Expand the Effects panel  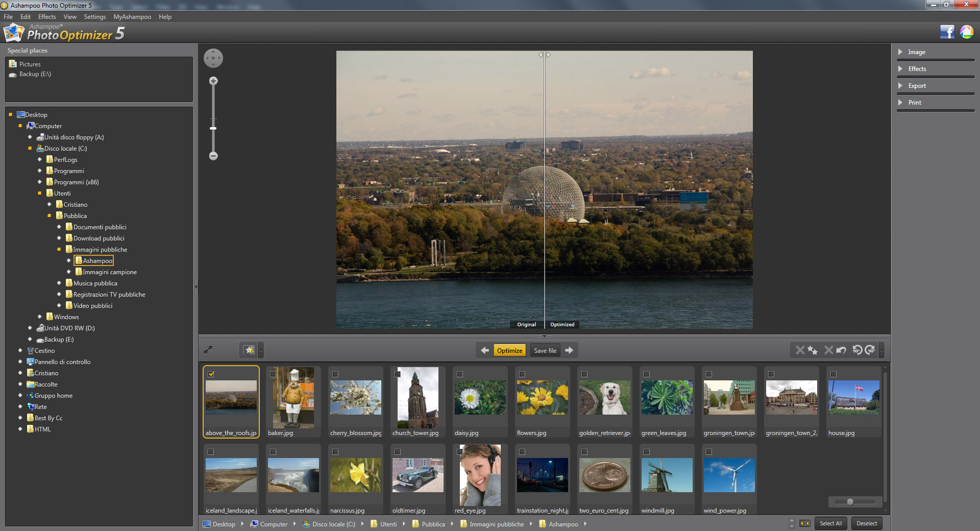(x=917, y=69)
